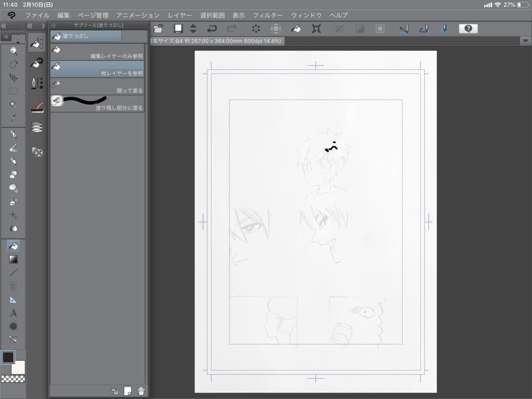This screenshot has width=532, height=399.
Task: Open the フィルター menu
Action: tap(268, 16)
